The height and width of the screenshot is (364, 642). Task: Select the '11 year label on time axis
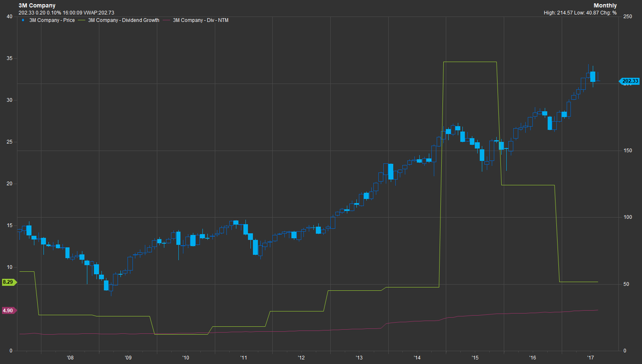point(243,358)
